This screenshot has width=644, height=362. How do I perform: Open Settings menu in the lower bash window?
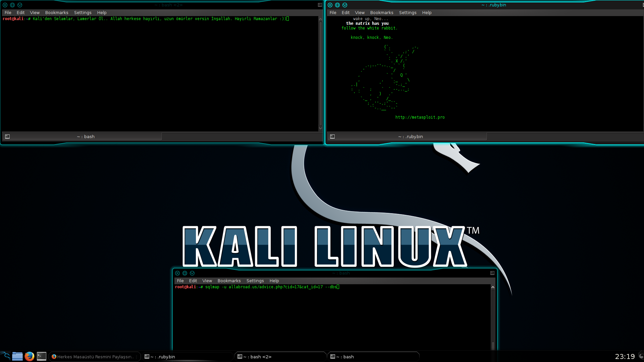click(x=255, y=281)
